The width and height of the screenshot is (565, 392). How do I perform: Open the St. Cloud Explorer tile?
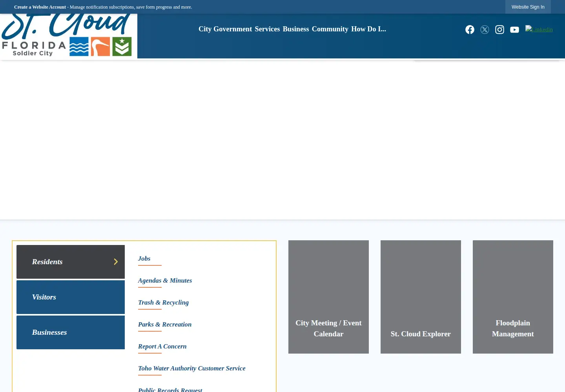point(421,297)
